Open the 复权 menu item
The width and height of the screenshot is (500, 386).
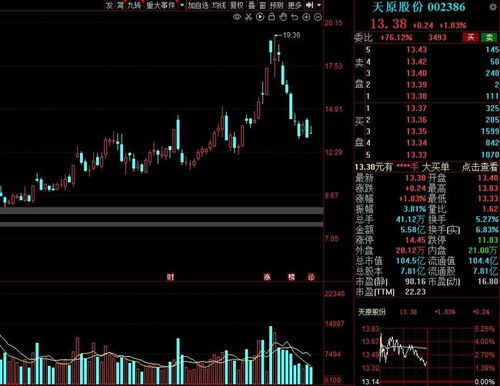coord(237,5)
